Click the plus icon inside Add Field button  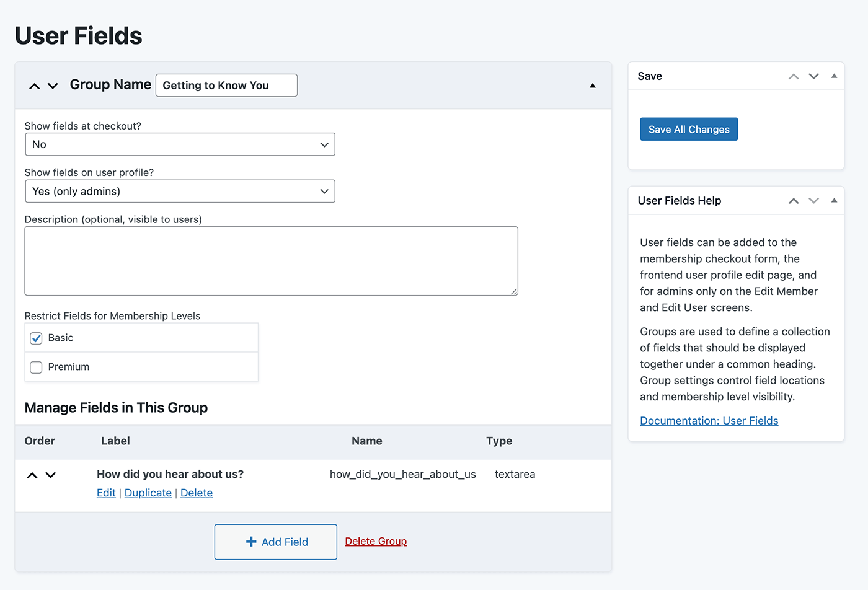pos(250,542)
